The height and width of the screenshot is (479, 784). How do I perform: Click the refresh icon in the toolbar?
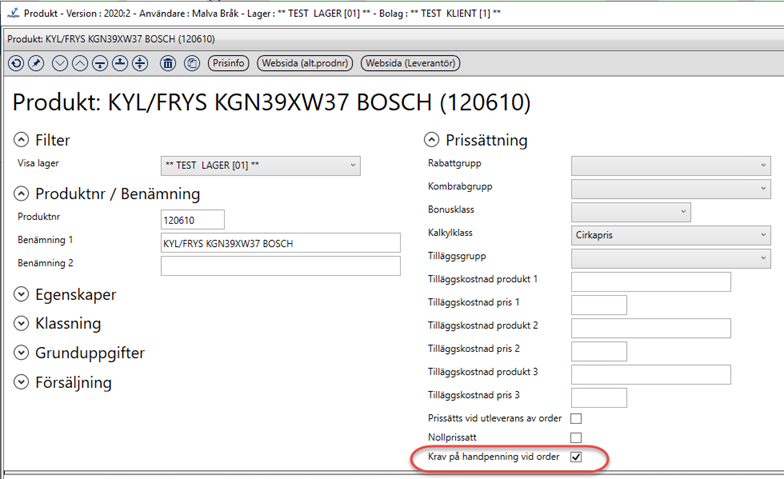click(x=16, y=63)
